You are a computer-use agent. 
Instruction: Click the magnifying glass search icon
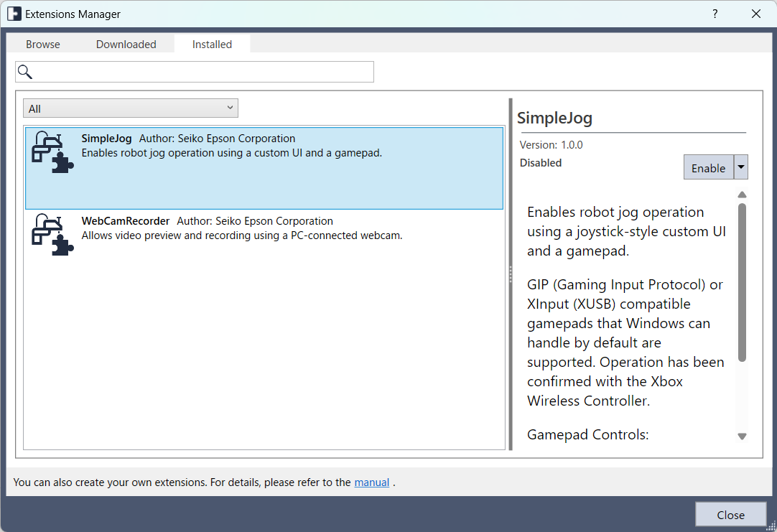[x=25, y=72]
